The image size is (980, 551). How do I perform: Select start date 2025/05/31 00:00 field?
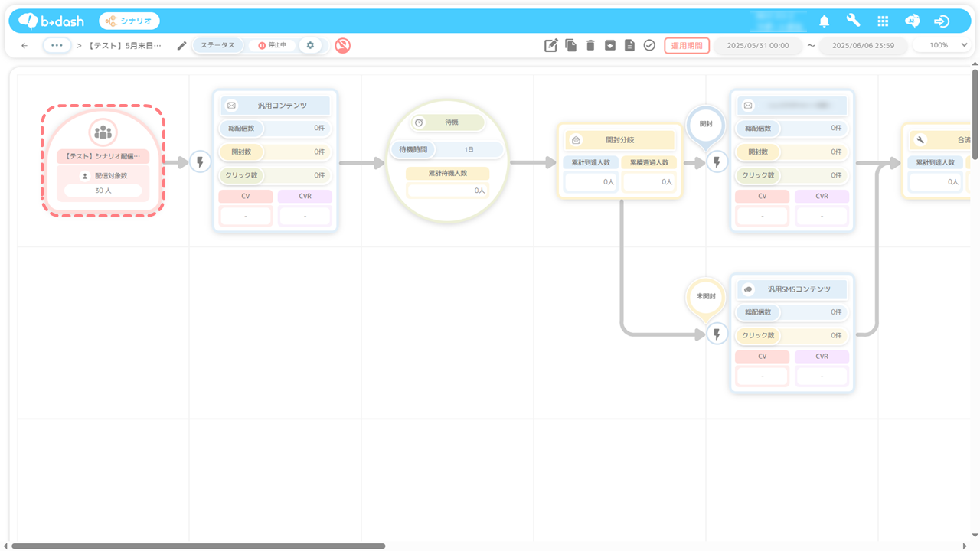pyautogui.click(x=759, y=45)
